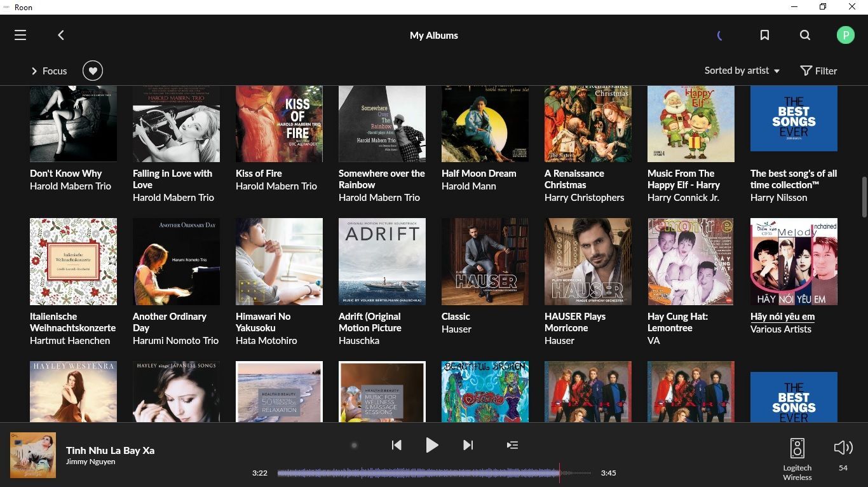
Task: Open Hãy nói yêu em album cover
Action: 794,262
